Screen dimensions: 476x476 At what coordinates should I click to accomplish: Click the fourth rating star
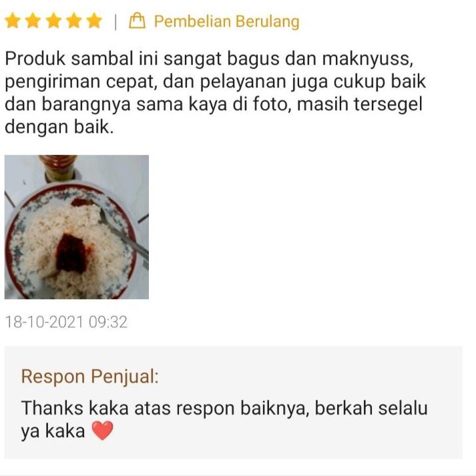pos(73,21)
